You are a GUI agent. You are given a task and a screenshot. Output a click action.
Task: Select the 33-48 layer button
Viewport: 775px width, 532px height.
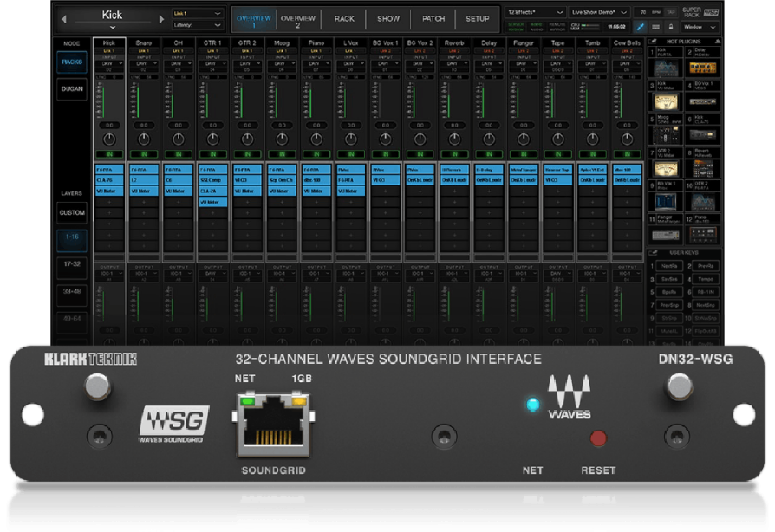72,294
